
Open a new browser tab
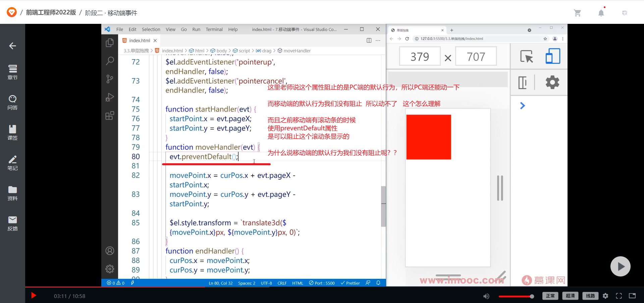click(x=451, y=30)
